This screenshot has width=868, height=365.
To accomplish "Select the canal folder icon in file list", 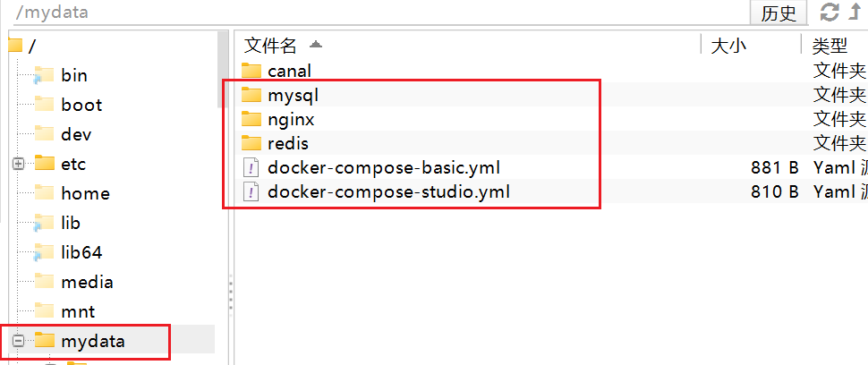I will pyautogui.click(x=251, y=71).
